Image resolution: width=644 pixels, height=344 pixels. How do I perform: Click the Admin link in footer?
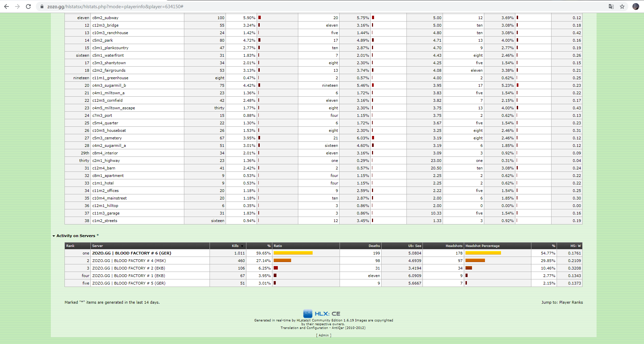click(324, 335)
